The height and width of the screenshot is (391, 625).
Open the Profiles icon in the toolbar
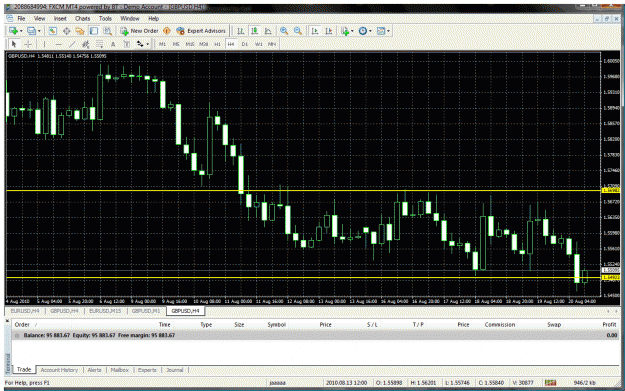[x=31, y=31]
